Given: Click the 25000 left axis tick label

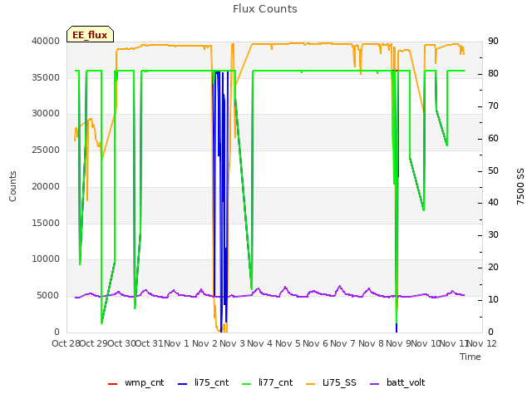Looking at the screenshot, I should pos(46,150).
